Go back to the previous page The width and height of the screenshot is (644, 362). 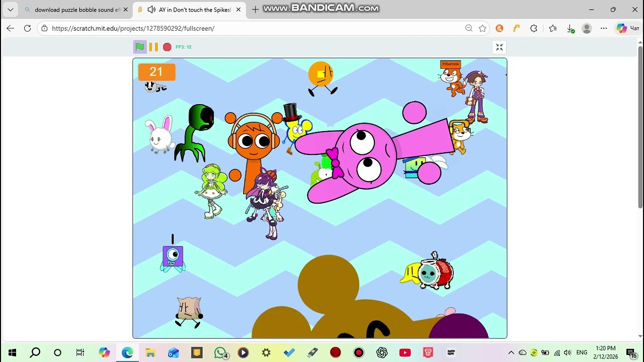pos(10,28)
